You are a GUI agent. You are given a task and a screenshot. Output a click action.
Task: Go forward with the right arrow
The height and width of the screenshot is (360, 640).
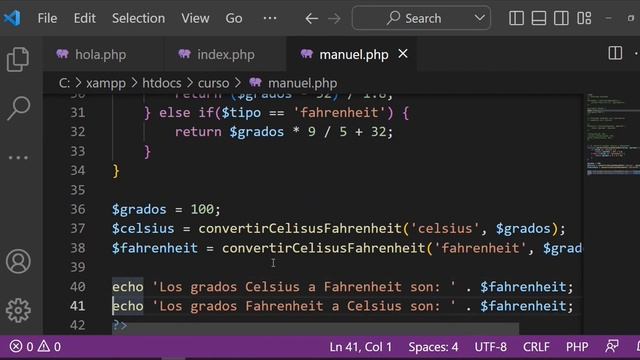[334, 18]
